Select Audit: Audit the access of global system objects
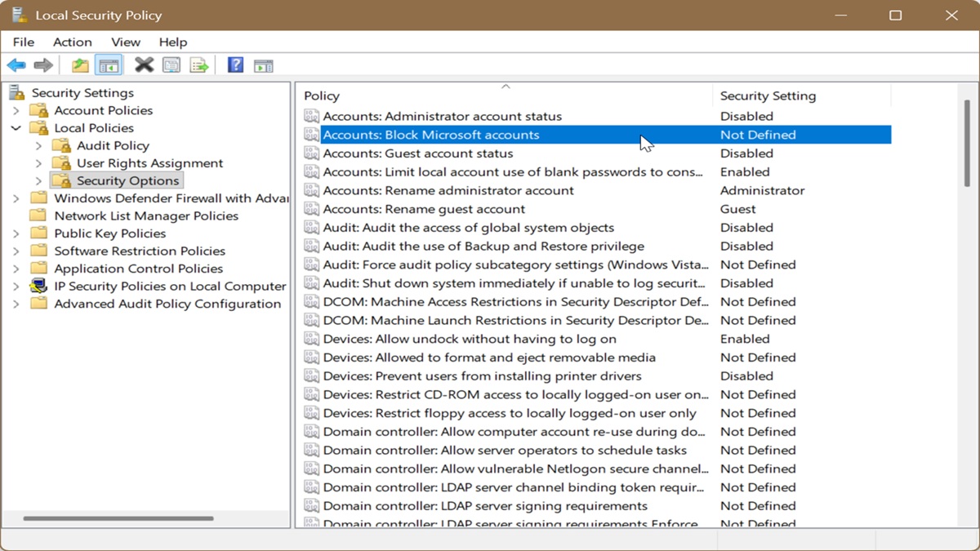980x551 pixels. click(x=468, y=228)
